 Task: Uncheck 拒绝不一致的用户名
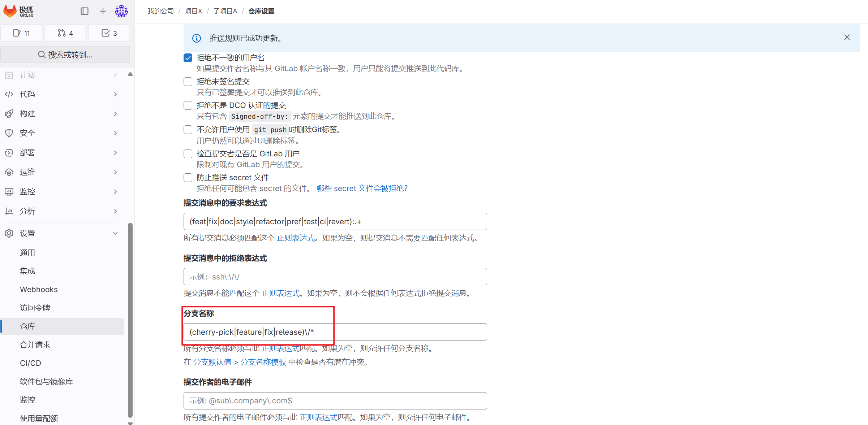point(188,57)
